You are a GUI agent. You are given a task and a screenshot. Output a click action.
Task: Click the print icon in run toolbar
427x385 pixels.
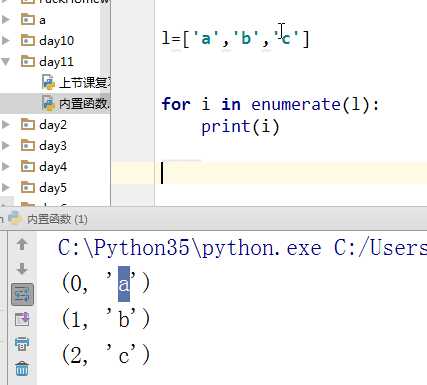pyautogui.click(x=22, y=344)
